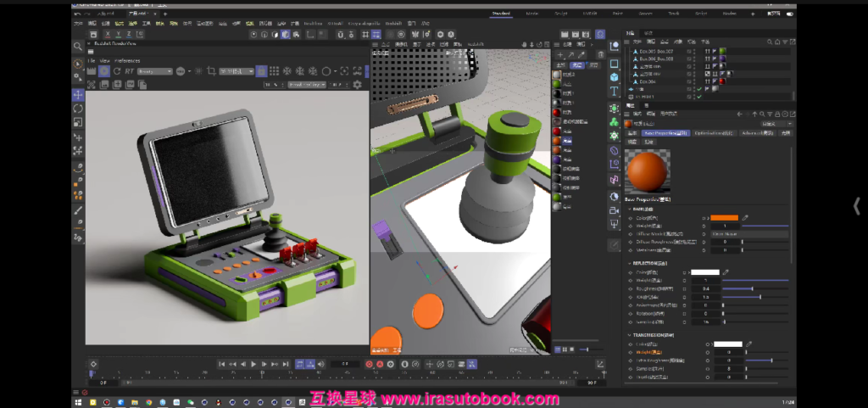Add a Cube primitive object
Image resolution: width=868 pixels, height=408 pixels.
point(614,77)
